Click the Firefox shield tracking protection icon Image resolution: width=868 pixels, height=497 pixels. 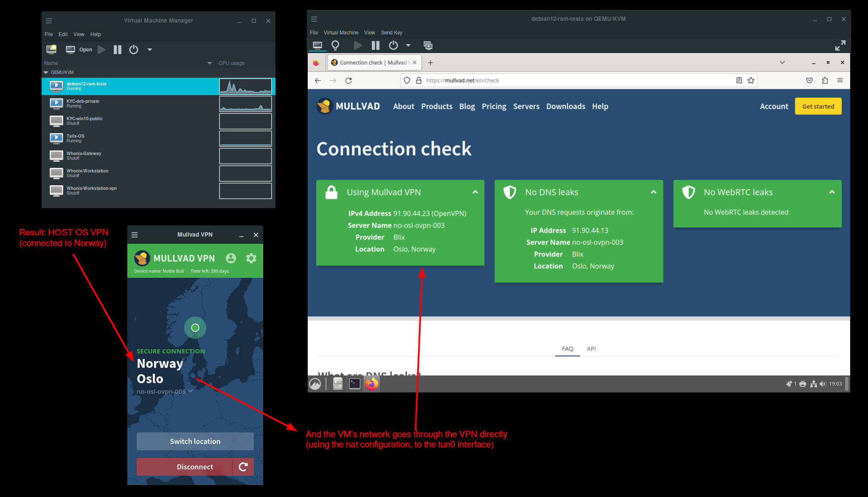pyautogui.click(x=407, y=80)
